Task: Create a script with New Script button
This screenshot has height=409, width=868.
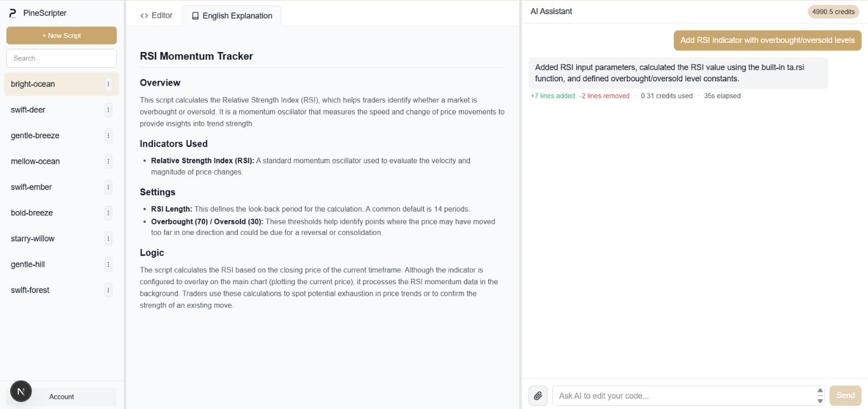Action: 61,36
